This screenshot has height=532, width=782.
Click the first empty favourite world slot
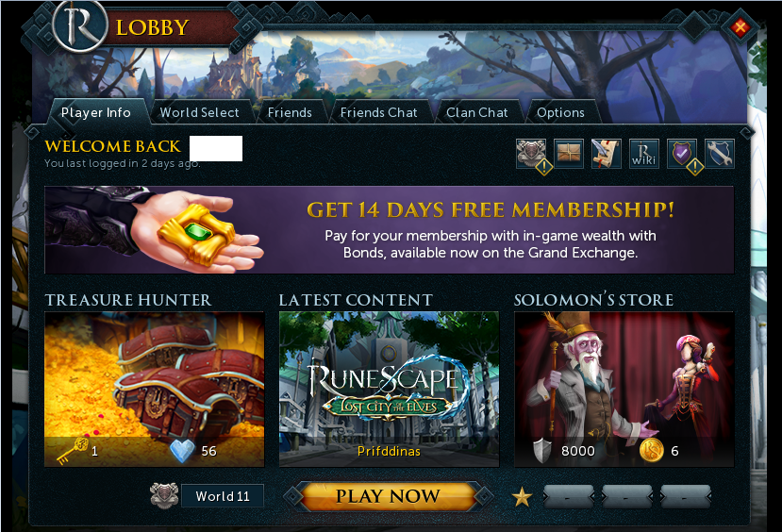pyautogui.click(x=569, y=496)
